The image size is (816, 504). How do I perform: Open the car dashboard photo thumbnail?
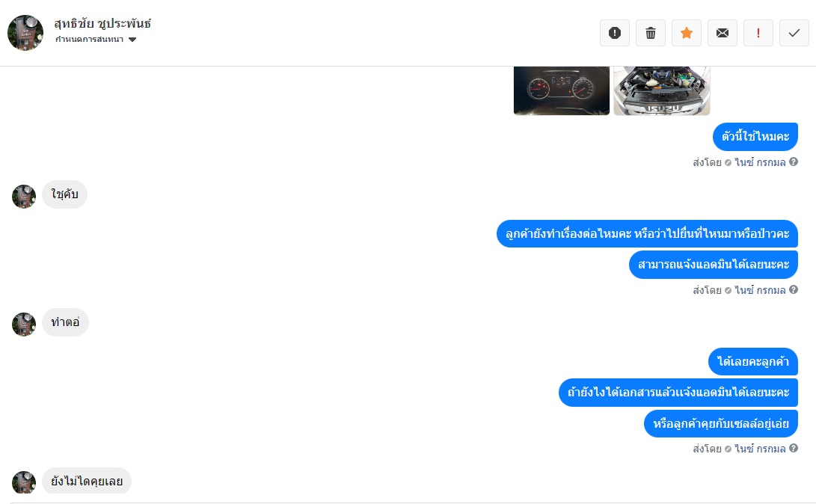(562, 90)
